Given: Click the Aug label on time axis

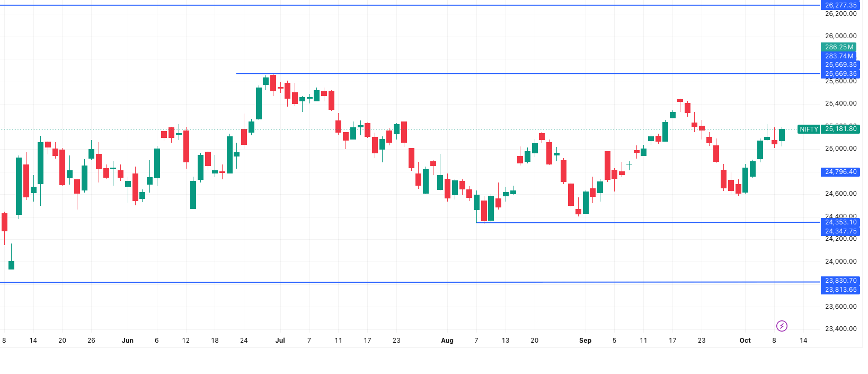Looking at the screenshot, I should click(447, 341).
